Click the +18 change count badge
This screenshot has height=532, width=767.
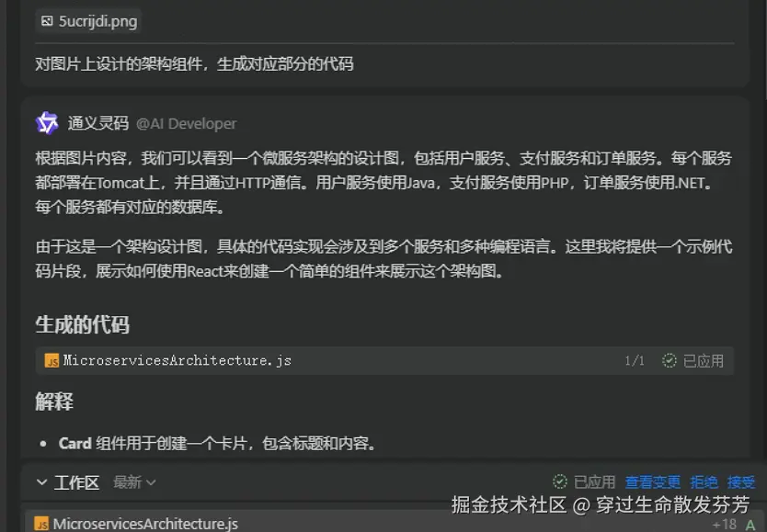[x=725, y=524]
